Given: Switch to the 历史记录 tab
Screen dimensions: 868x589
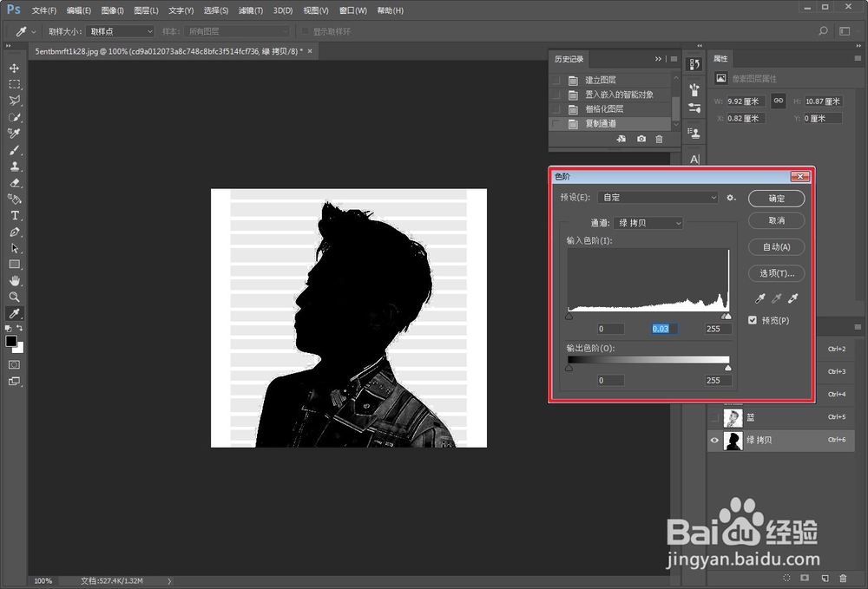Looking at the screenshot, I should click(569, 59).
